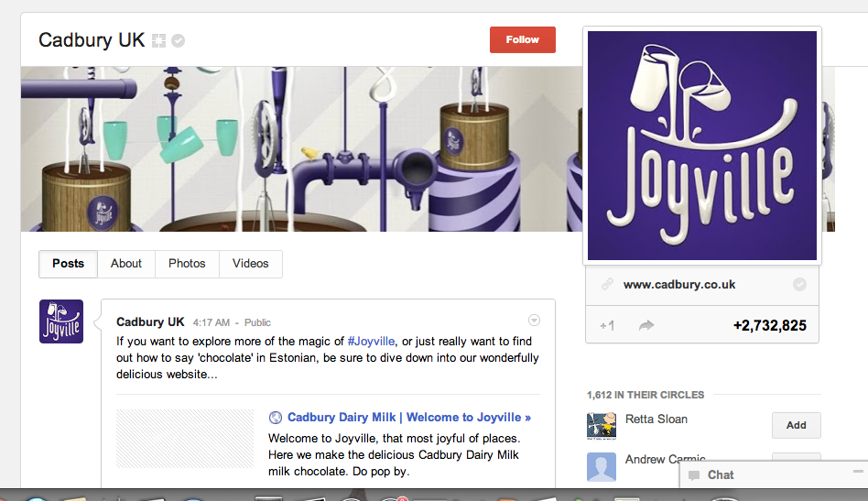
Task: Click the Public visibility label on post
Action: point(257,322)
